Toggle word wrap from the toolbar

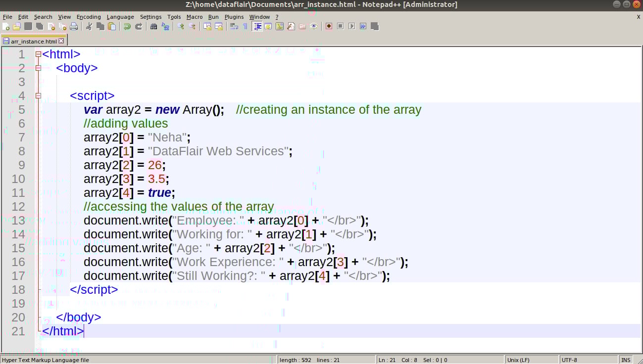tap(234, 26)
